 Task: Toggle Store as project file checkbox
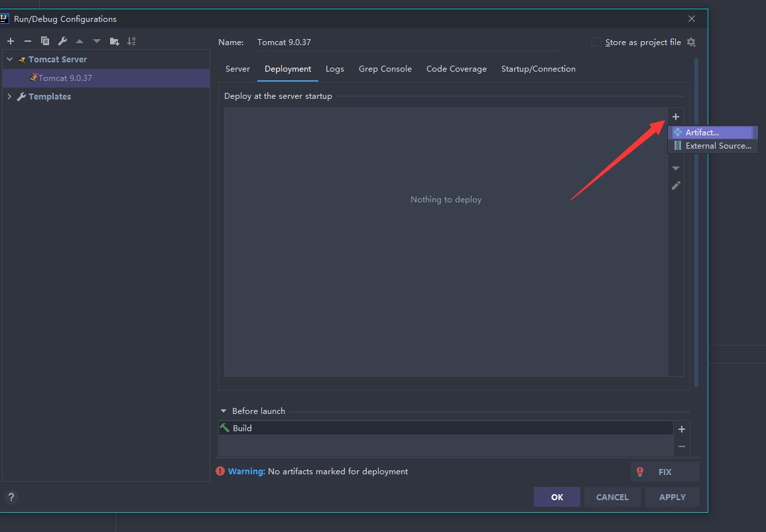coord(595,42)
